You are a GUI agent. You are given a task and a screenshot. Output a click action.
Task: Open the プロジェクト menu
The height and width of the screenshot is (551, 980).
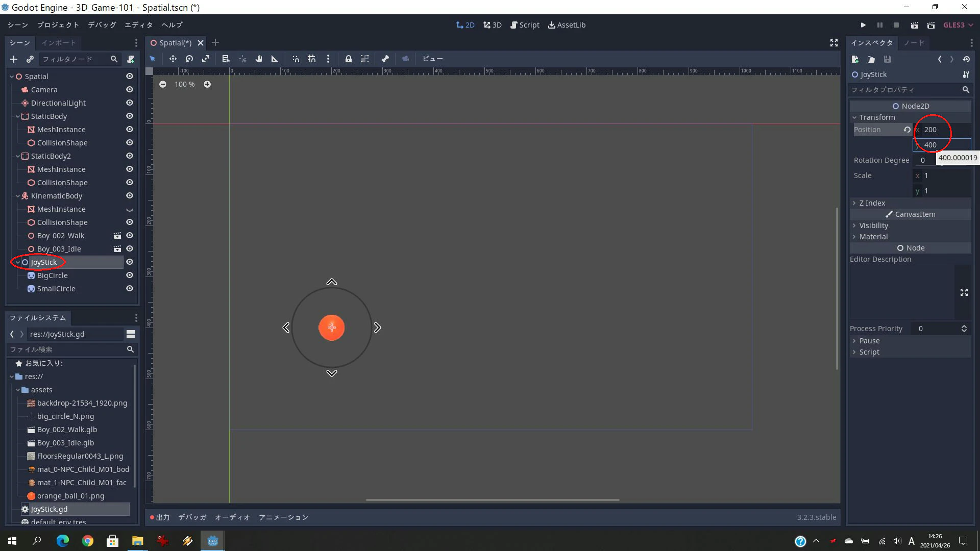coord(58,25)
